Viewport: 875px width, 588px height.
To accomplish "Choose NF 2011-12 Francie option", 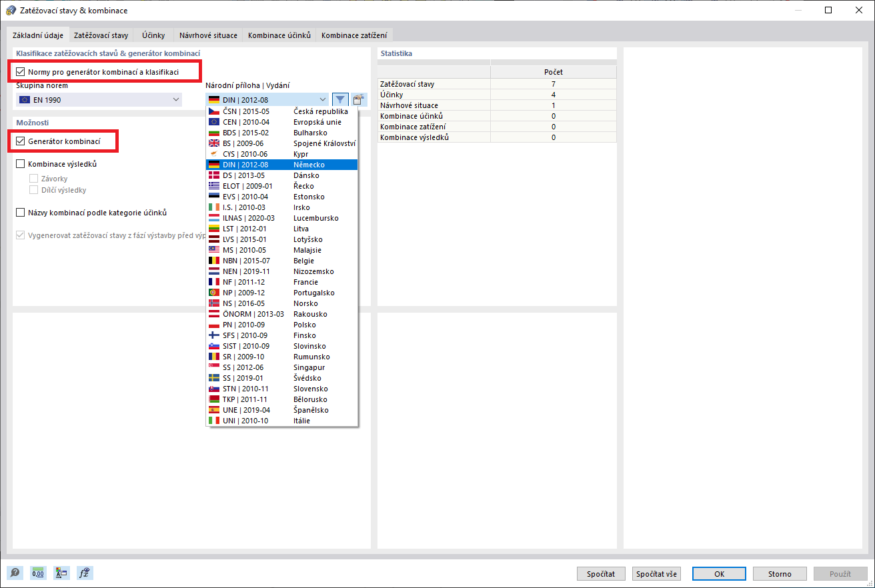I will coord(282,282).
